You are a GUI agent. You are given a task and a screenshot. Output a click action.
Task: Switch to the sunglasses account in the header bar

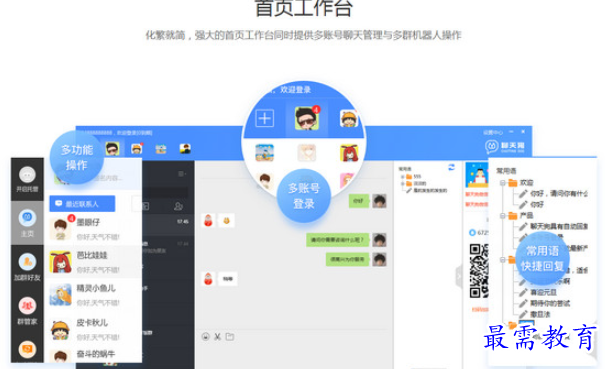pos(112,149)
